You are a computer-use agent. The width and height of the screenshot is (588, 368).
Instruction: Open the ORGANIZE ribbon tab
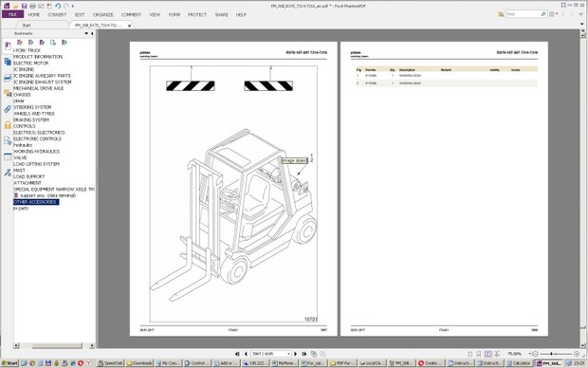[x=102, y=14]
